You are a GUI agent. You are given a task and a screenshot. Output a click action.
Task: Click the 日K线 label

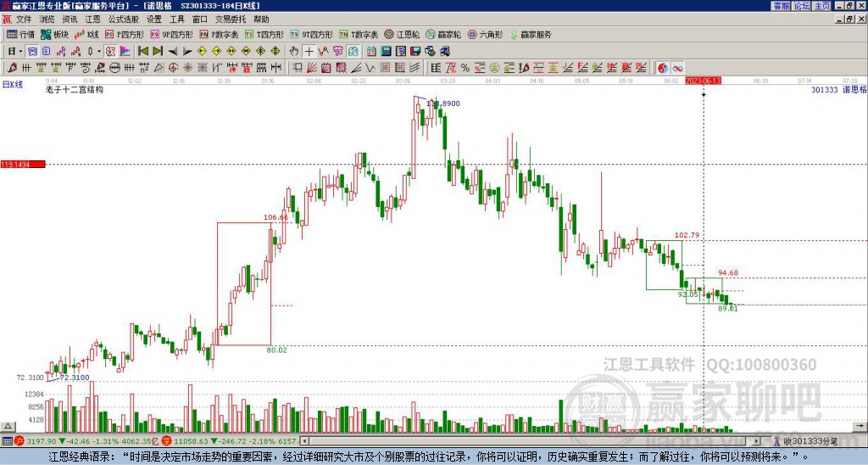tap(13, 84)
